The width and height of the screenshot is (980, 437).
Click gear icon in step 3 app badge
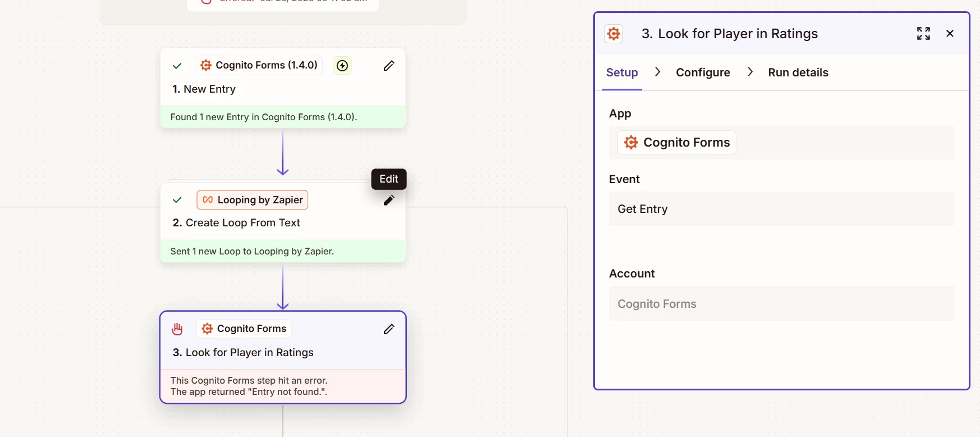point(207,329)
